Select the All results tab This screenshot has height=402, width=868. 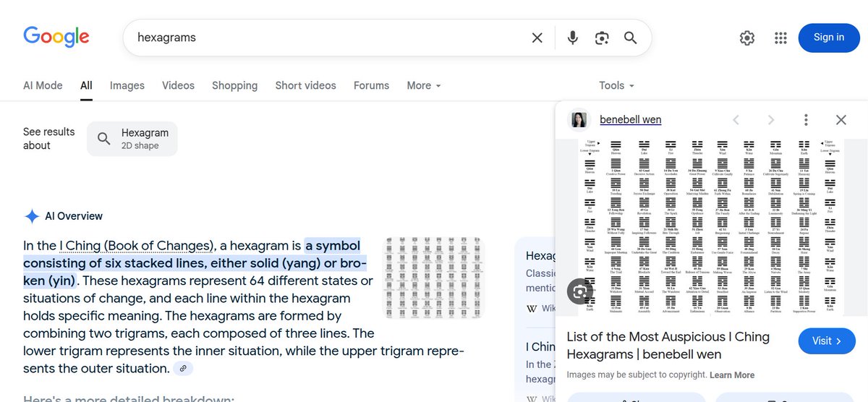[x=86, y=85]
